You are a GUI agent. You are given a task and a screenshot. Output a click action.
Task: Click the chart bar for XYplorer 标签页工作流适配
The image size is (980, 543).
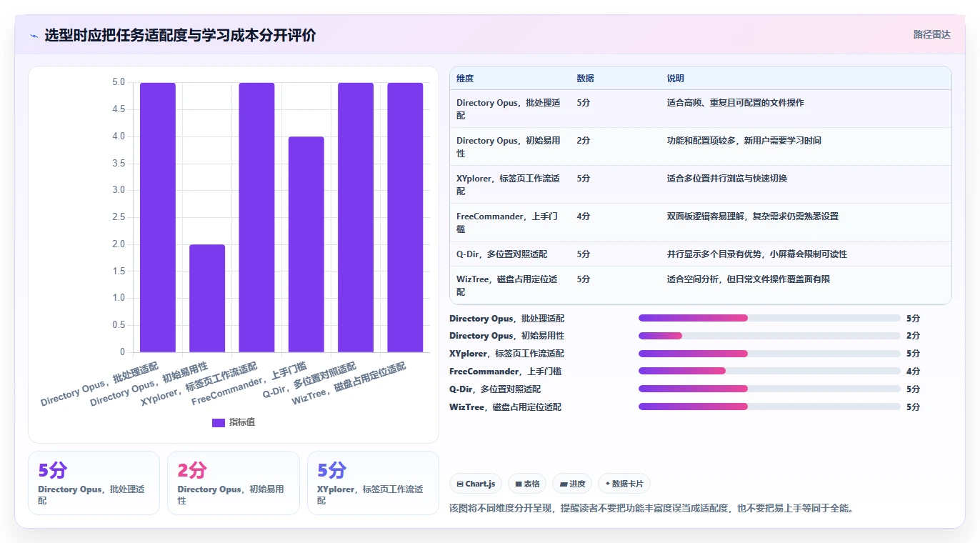[x=256, y=217]
